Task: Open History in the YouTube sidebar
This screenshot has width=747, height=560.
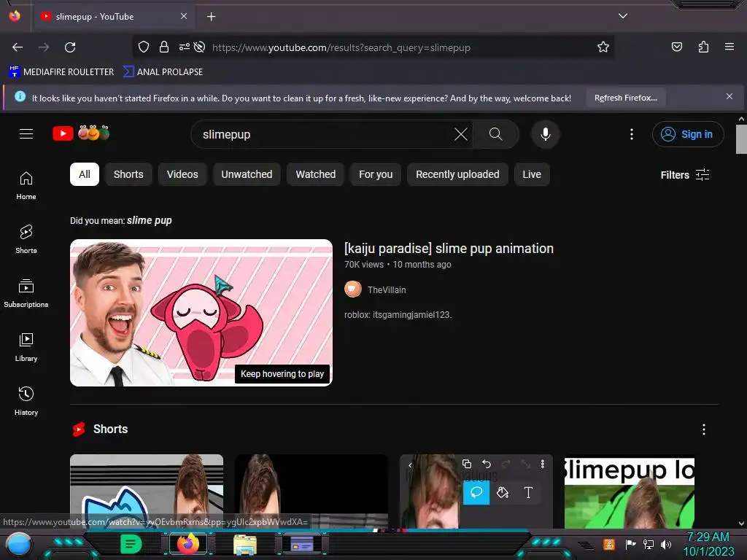Action: 26,401
